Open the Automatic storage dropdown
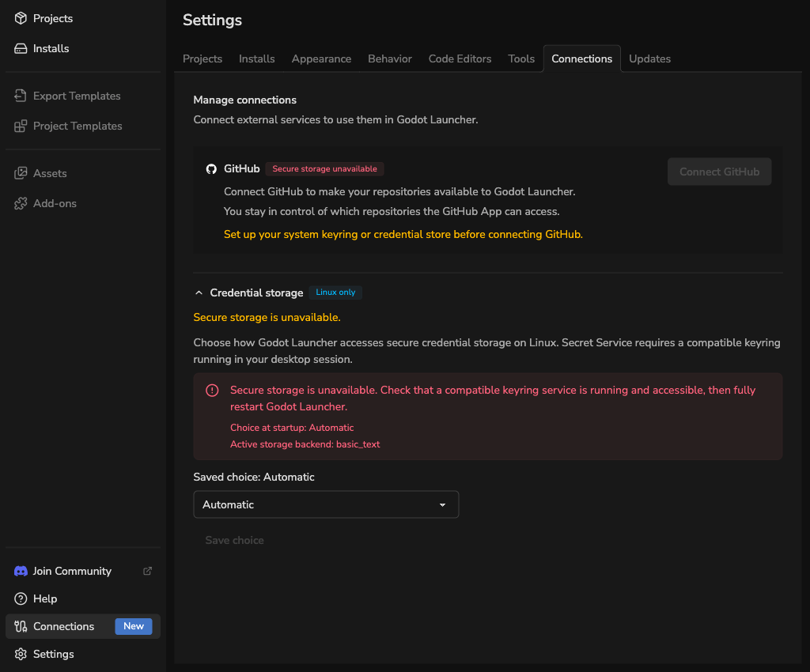 click(326, 504)
